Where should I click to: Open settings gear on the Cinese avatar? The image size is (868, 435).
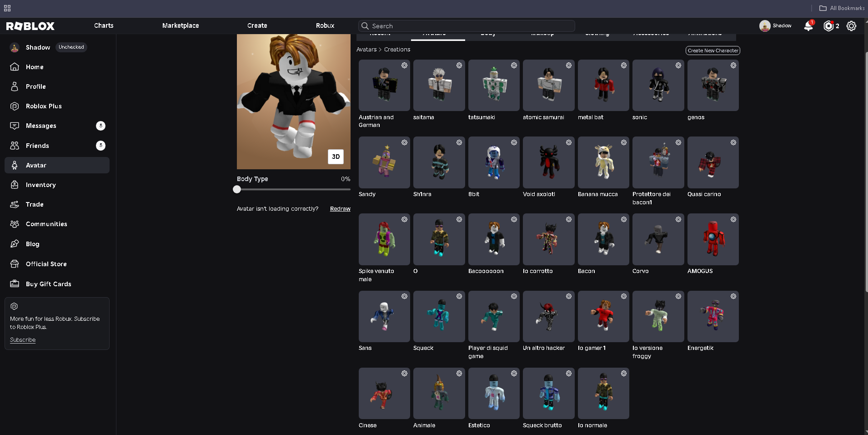(404, 373)
